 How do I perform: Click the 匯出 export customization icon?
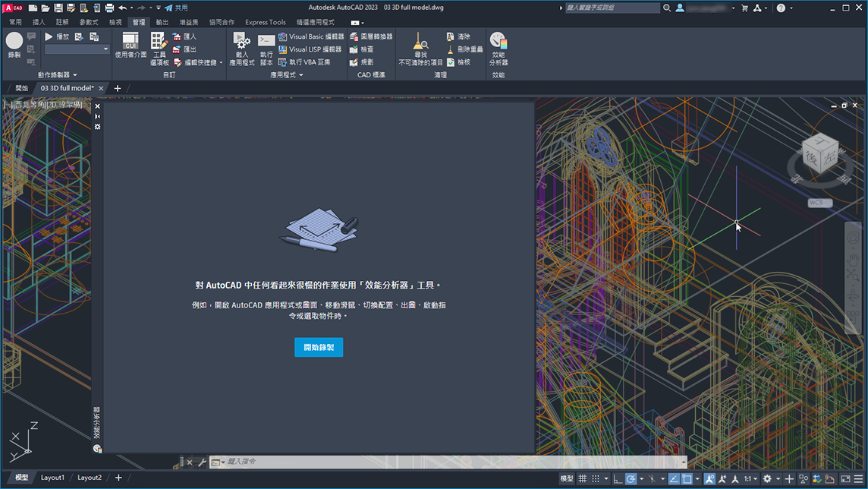pos(177,49)
